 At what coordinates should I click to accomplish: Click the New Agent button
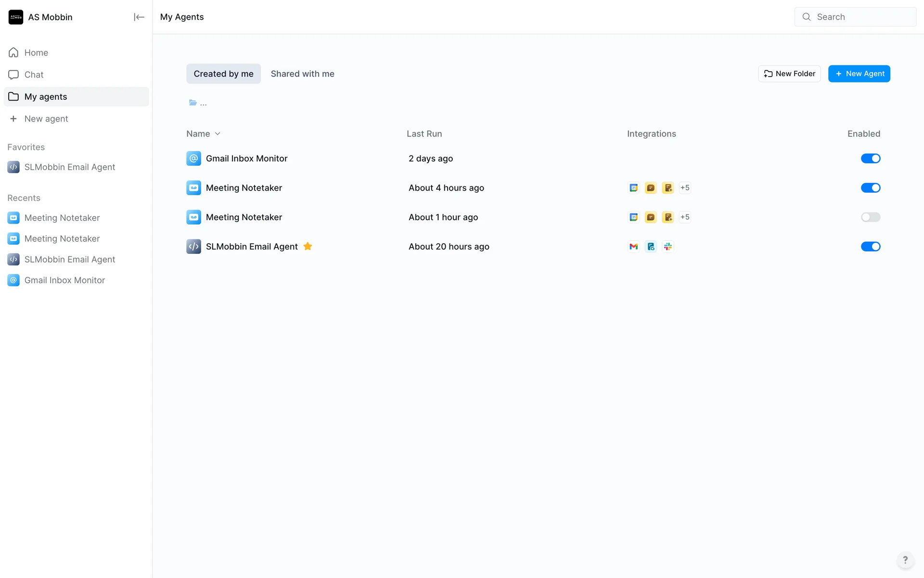tap(859, 74)
